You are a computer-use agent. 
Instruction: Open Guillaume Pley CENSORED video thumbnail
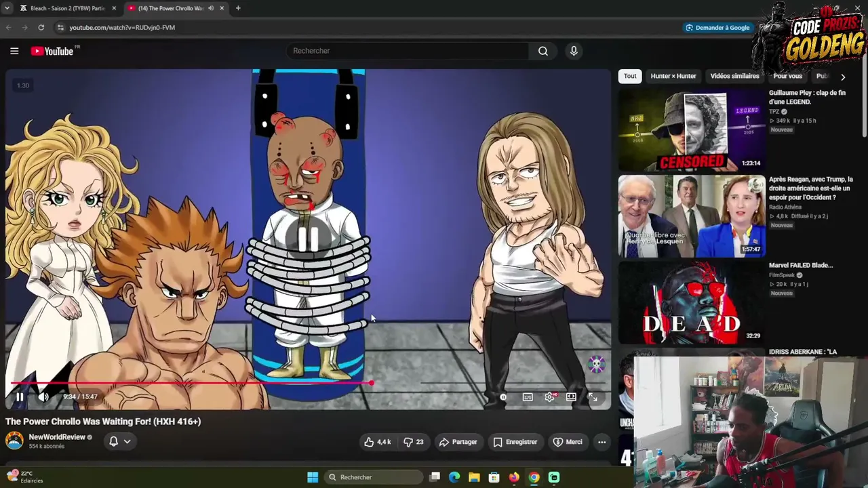pos(692,129)
